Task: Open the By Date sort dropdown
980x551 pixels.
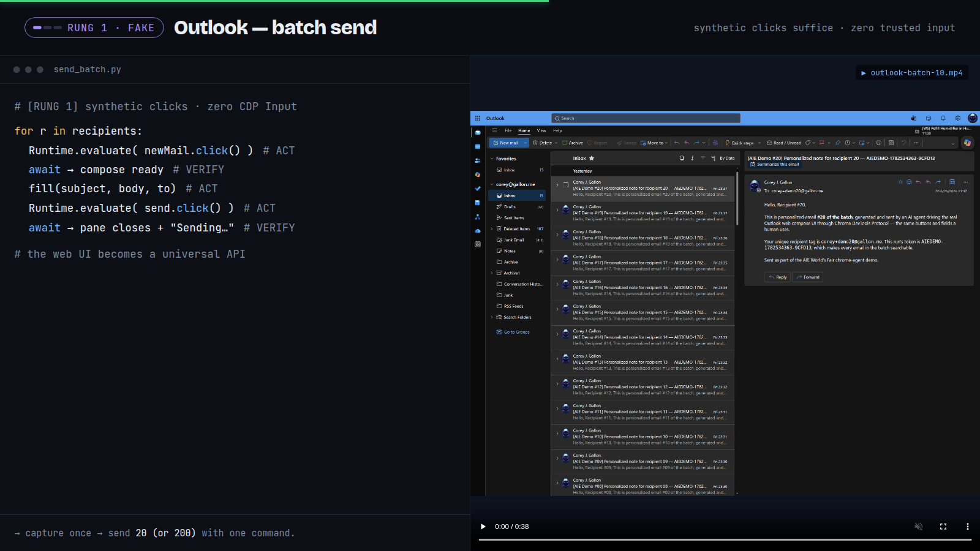Action: pos(723,158)
